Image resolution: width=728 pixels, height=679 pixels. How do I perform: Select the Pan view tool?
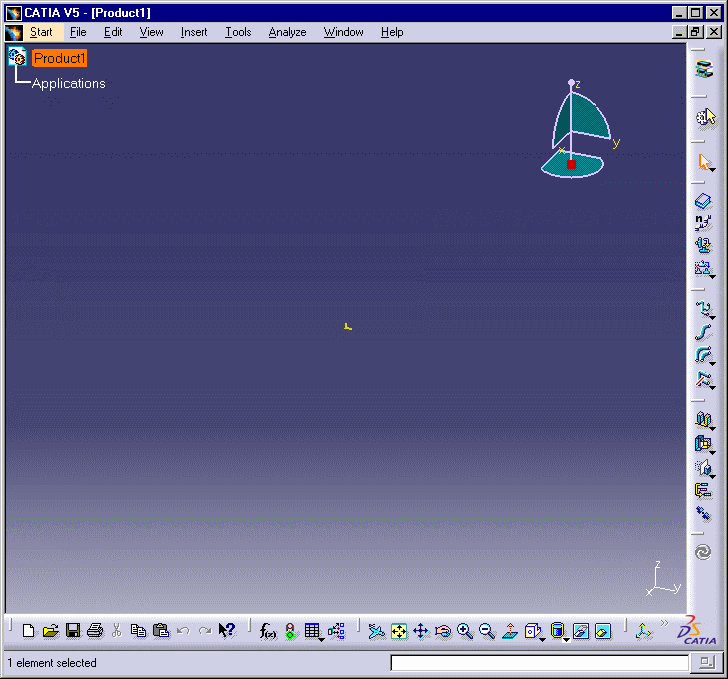click(421, 631)
